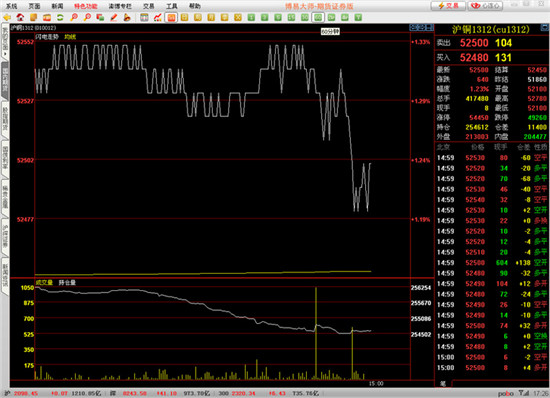Click the last green period button
Screen dimensions: 550x398
tap(358, 18)
